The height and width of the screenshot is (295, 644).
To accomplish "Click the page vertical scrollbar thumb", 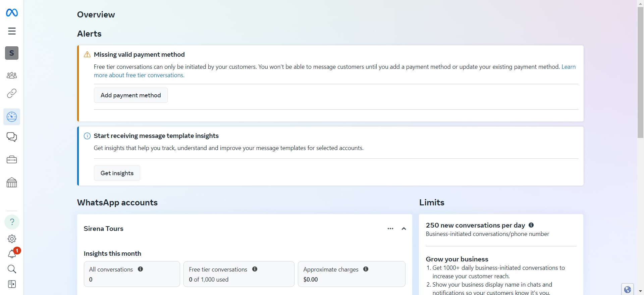I will tap(640, 72).
